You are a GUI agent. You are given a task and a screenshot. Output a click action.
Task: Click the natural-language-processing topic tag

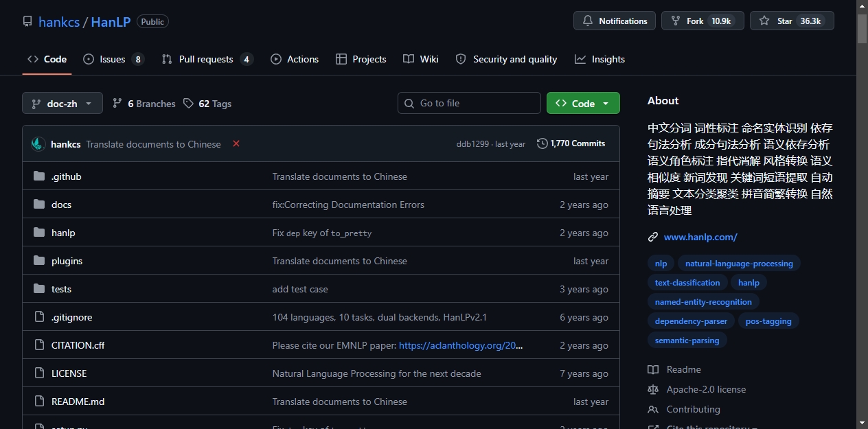click(x=739, y=264)
